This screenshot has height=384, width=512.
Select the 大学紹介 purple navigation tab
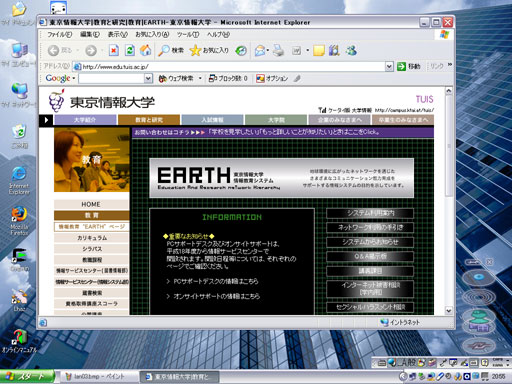(x=85, y=120)
